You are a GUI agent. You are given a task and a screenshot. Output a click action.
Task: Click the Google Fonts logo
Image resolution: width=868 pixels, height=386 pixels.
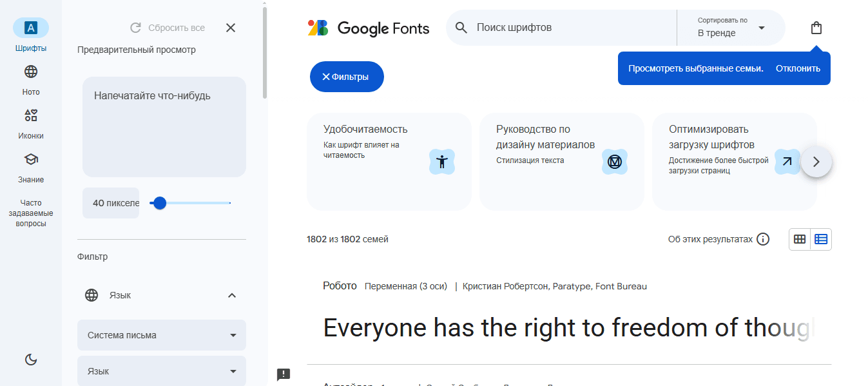(369, 28)
